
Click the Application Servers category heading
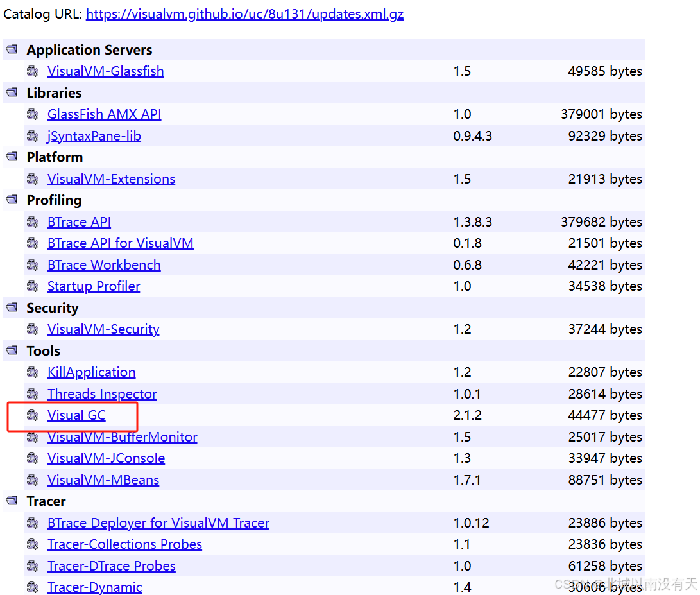[89, 50]
